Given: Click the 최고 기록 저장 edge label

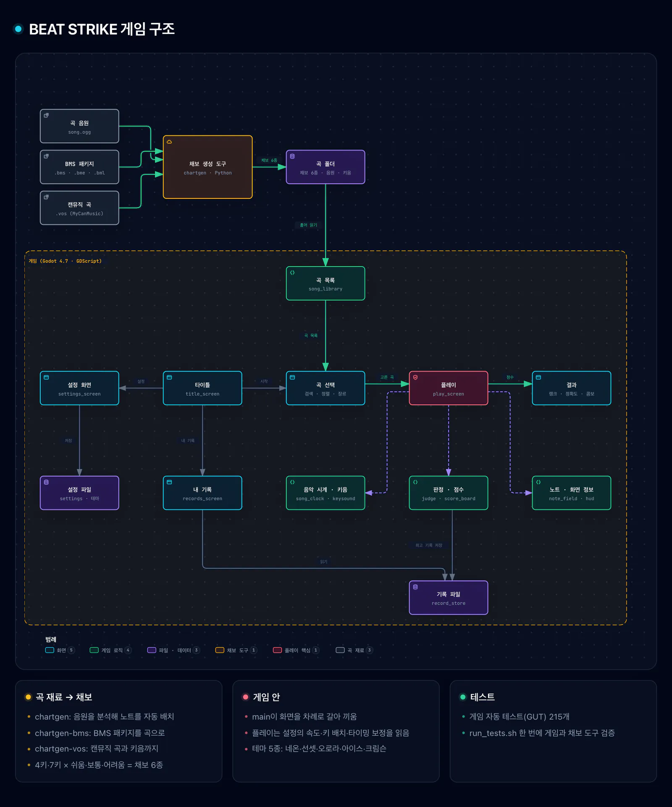Looking at the screenshot, I should [429, 545].
